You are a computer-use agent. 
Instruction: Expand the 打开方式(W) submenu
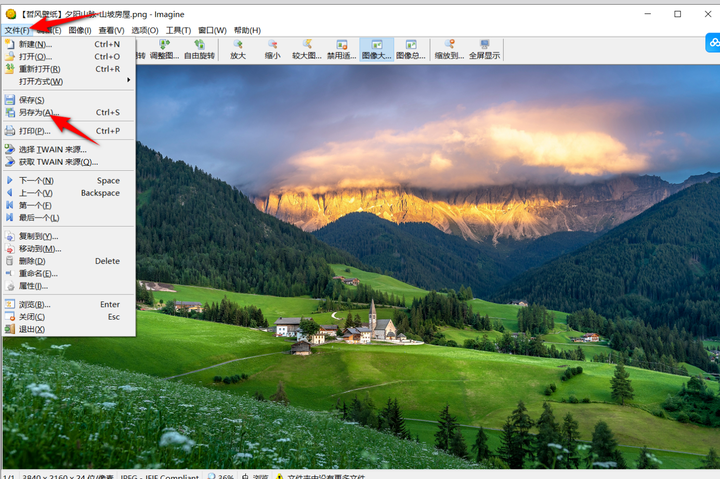69,81
